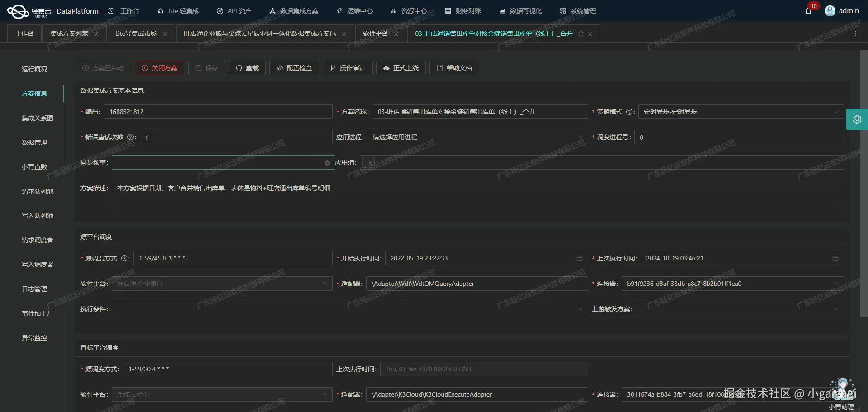Click the source 适配器 WdtQMQueryAdapter field
868x412 pixels.
point(477,284)
